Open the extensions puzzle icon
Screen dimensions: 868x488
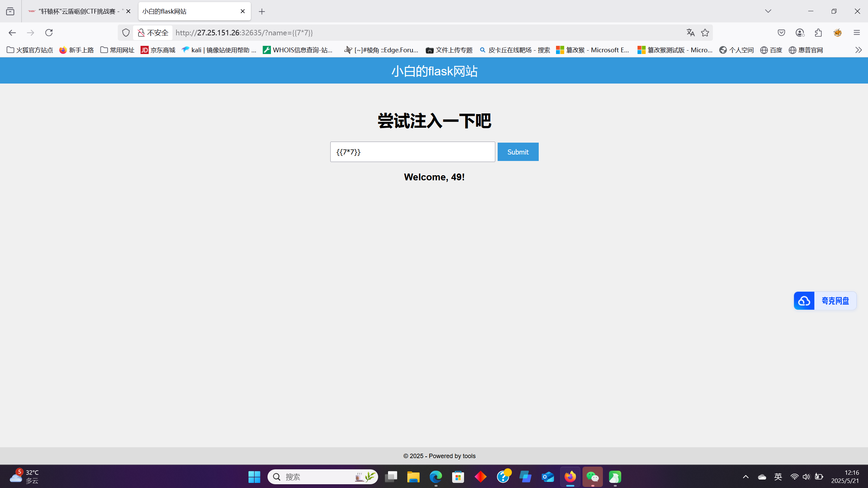coord(818,33)
